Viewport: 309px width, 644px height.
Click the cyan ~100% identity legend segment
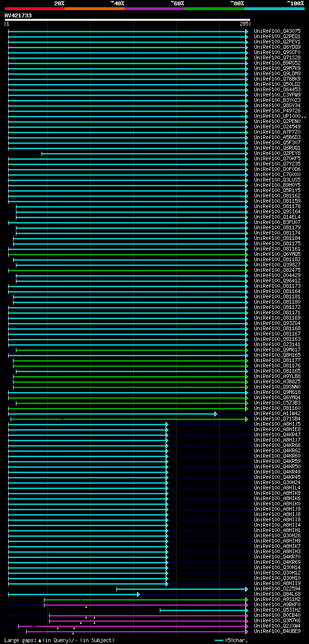pos(274,9)
